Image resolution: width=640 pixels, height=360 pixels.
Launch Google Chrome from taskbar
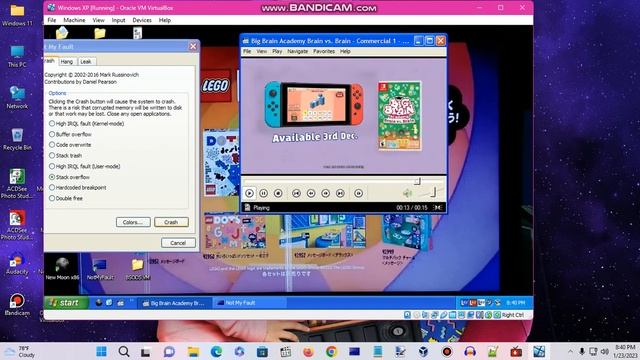click(331, 351)
